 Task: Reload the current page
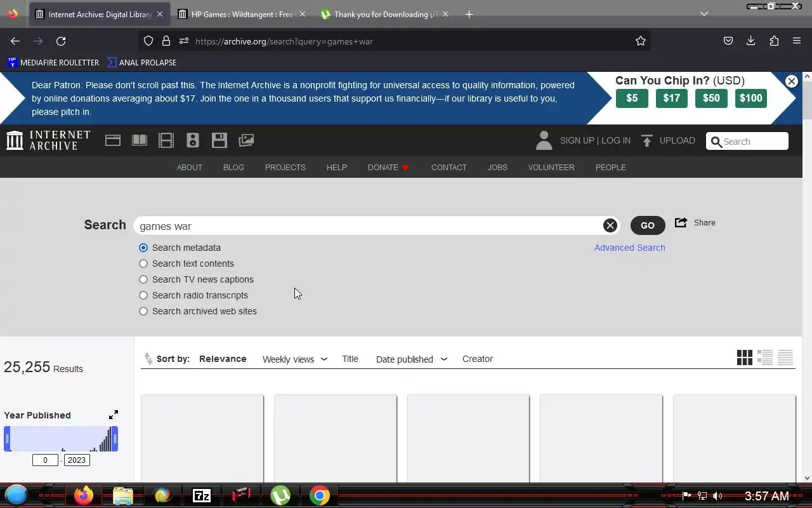coord(61,41)
